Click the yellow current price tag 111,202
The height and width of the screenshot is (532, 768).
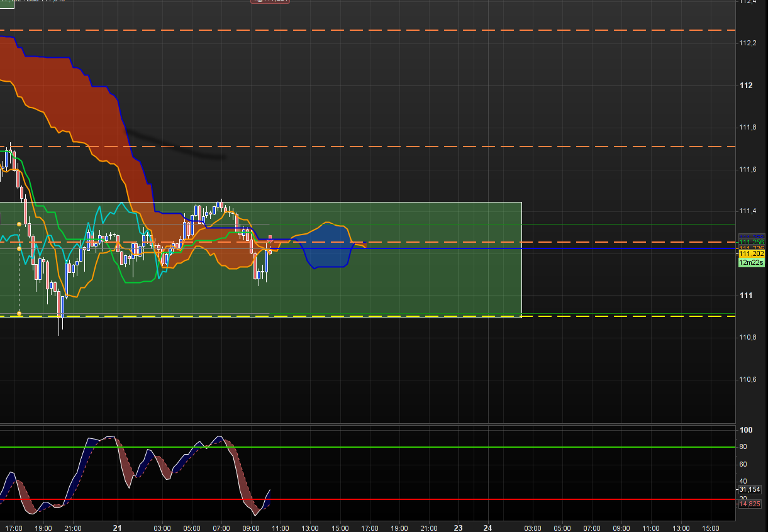(x=751, y=254)
